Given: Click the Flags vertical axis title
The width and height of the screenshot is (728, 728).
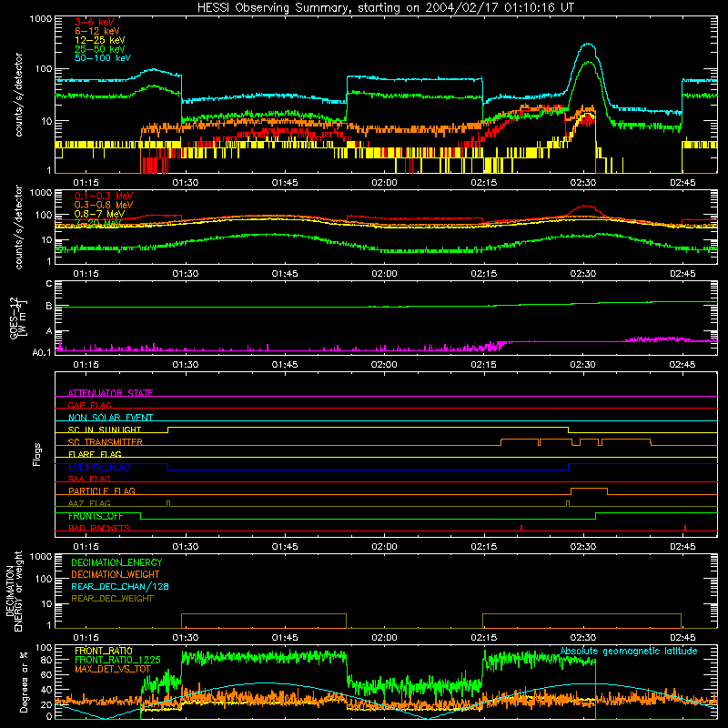Looking at the screenshot, I should pyautogui.click(x=37, y=454).
